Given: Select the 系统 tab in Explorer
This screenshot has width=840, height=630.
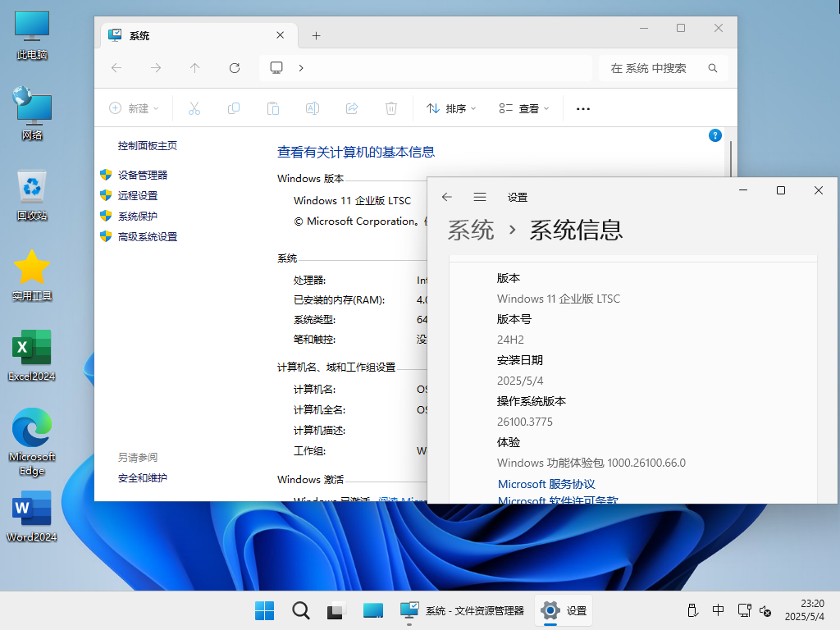Looking at the screenshot, I should point(199,35).
